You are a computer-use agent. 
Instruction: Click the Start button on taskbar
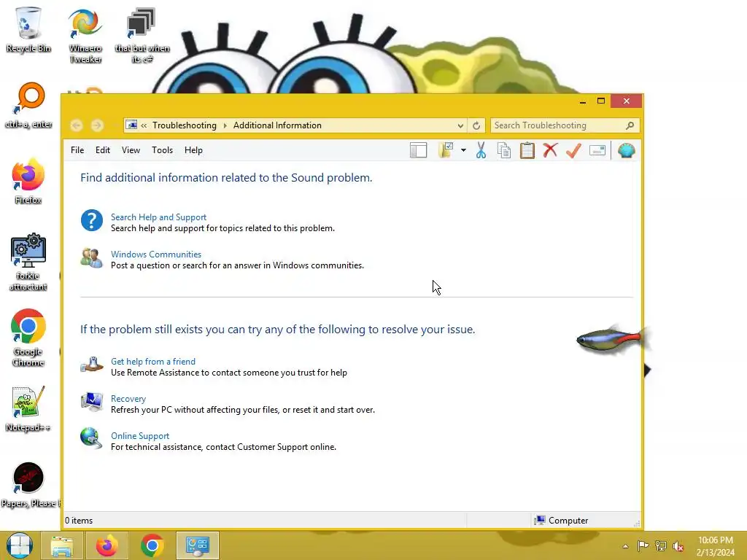pos(20,545)
